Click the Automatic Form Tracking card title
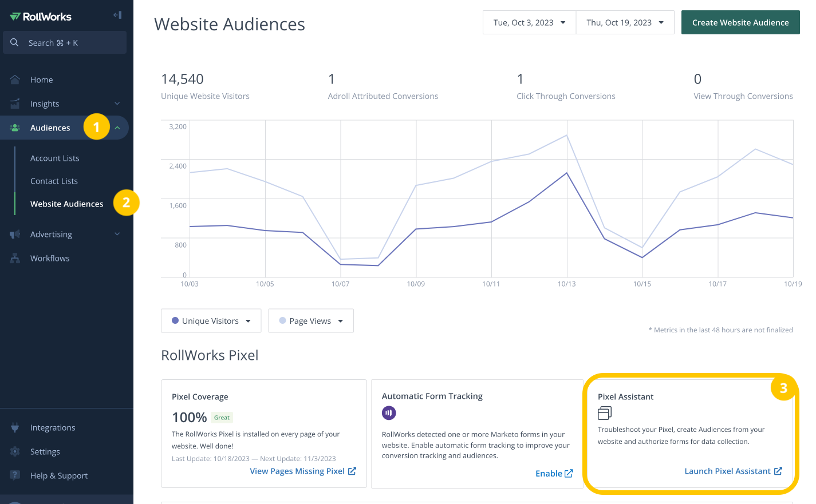The width and height of the screenshot is (816, 504). [432, 396]
